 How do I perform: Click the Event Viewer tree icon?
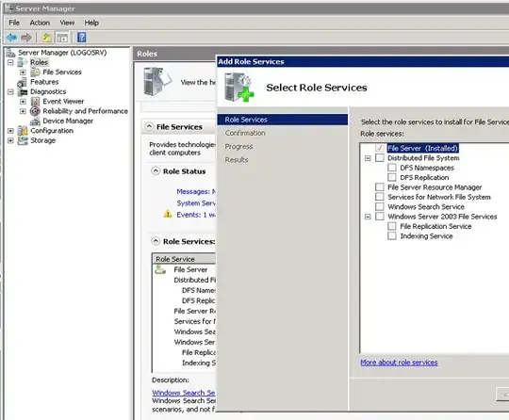(x=35, y=102)
